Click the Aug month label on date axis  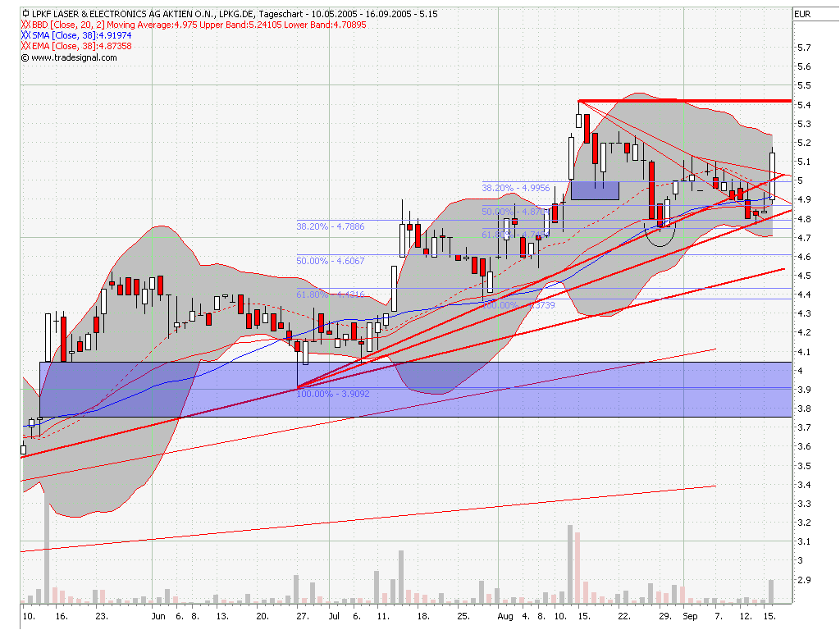(x=505, y=616)
